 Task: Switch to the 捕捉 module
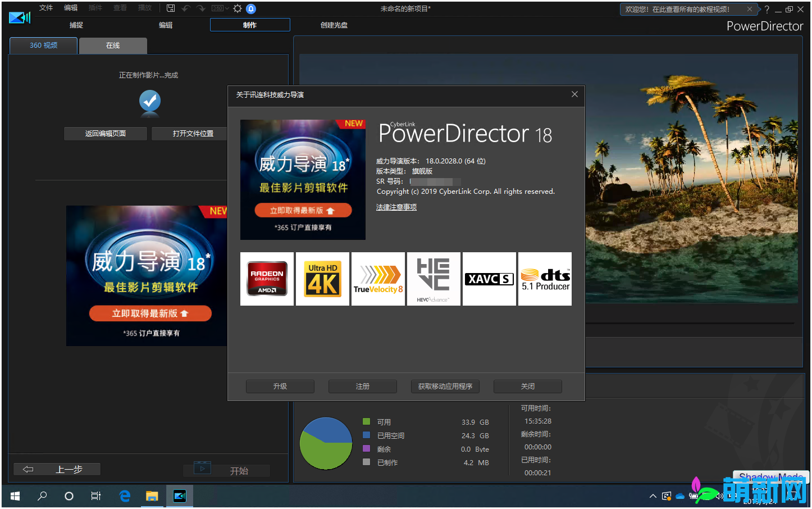coord(76,25)
